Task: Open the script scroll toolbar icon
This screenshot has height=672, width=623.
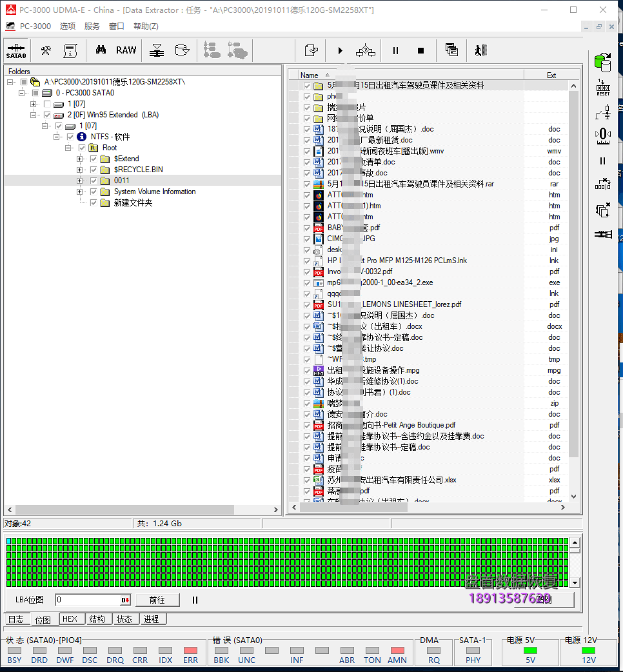Action: (x=70, y=50)
